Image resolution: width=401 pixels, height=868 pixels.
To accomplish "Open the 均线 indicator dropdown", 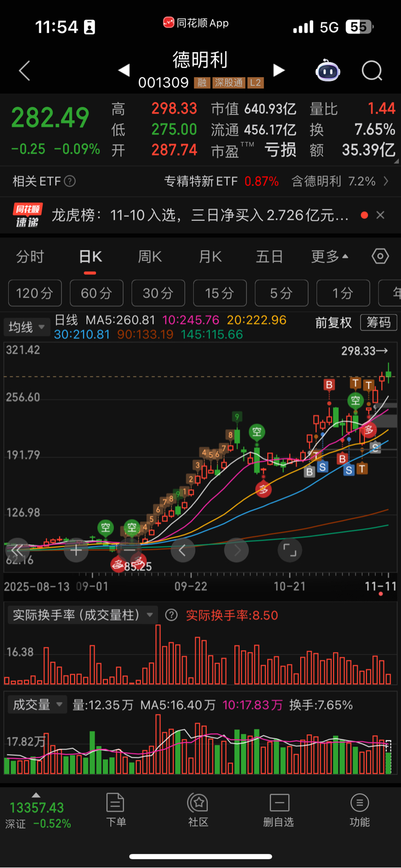I will 27,327.
